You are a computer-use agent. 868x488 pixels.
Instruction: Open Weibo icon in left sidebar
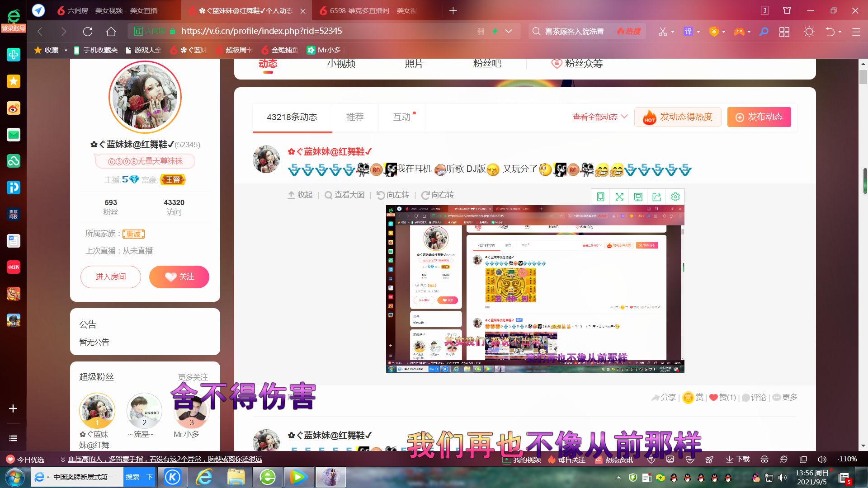pyautogui.click(x=14, y=108)
